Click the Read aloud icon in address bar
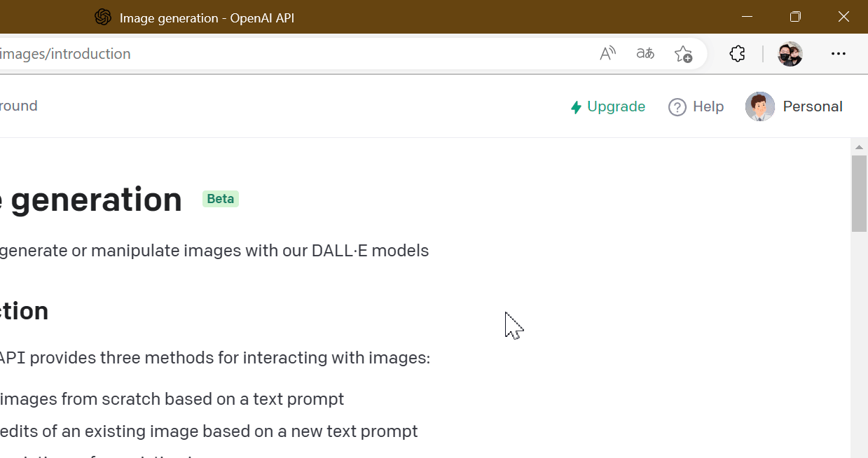 pyautogui.click(x=607, y=54)
